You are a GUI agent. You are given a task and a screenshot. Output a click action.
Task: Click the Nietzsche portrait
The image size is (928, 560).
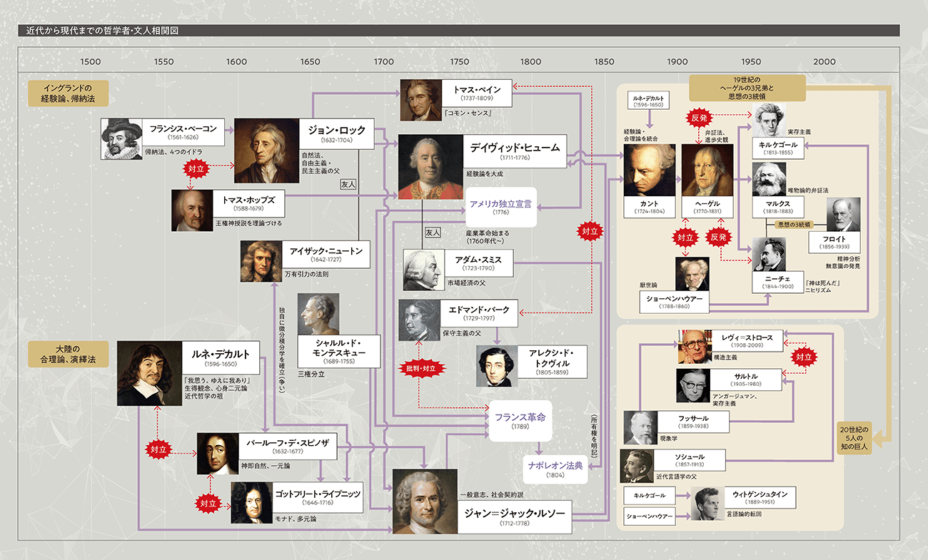770,255
